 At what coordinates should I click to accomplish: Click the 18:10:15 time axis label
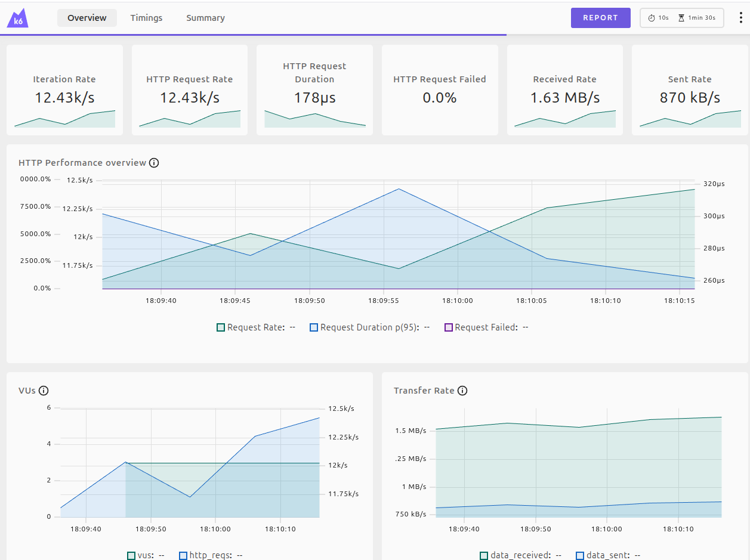(x=679, y=301)
